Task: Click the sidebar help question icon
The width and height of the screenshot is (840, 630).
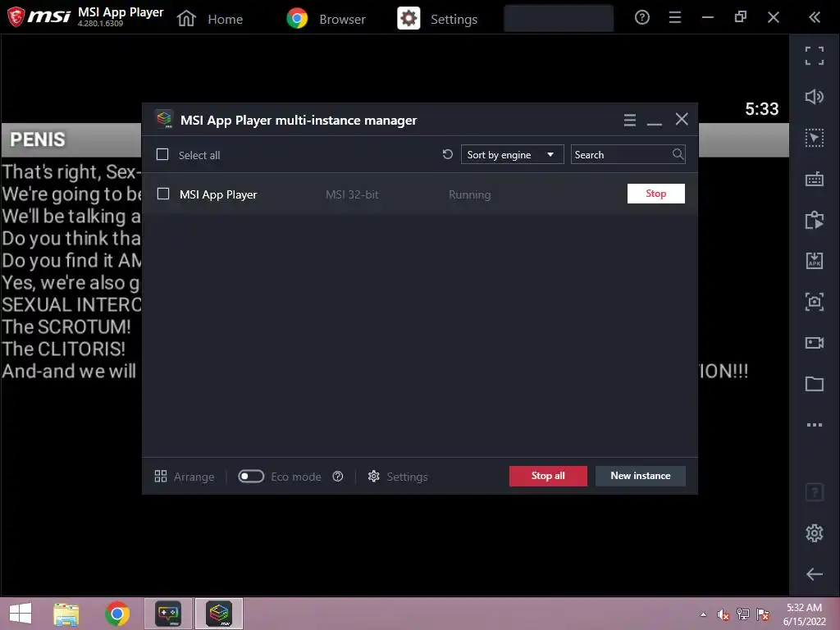Action: tap(815, 492)
